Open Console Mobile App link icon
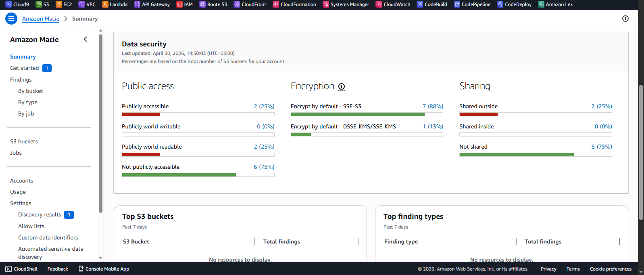The width and height of the screenshot is (644, 275). click(x=81, y=269)
